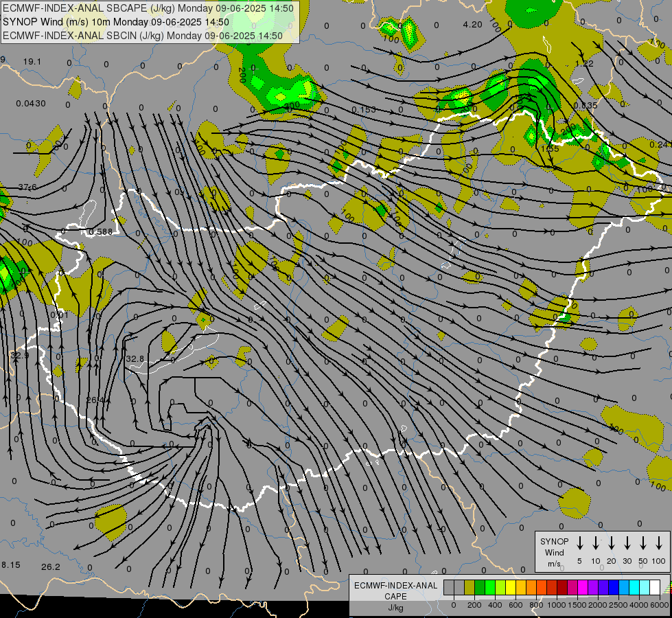This screenshot has height=618, width=672.
Task: Pick the orange swatch just before 800
Action: [x=532, y=587]
